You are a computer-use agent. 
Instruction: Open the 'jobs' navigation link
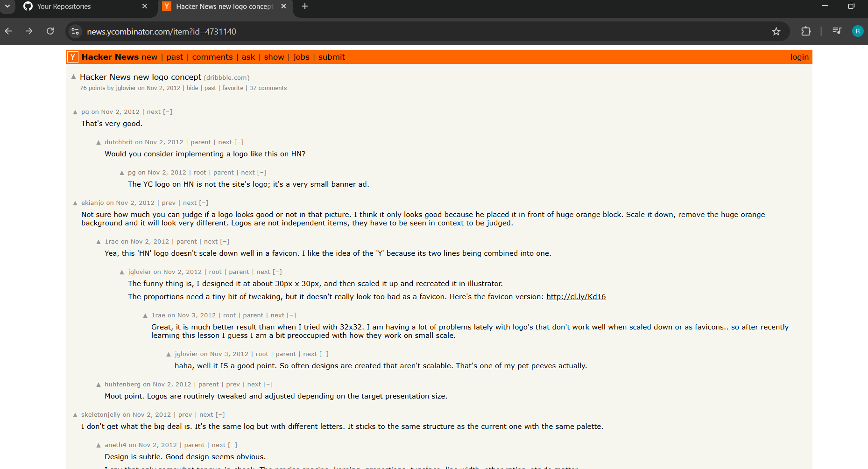click(301, 57)
